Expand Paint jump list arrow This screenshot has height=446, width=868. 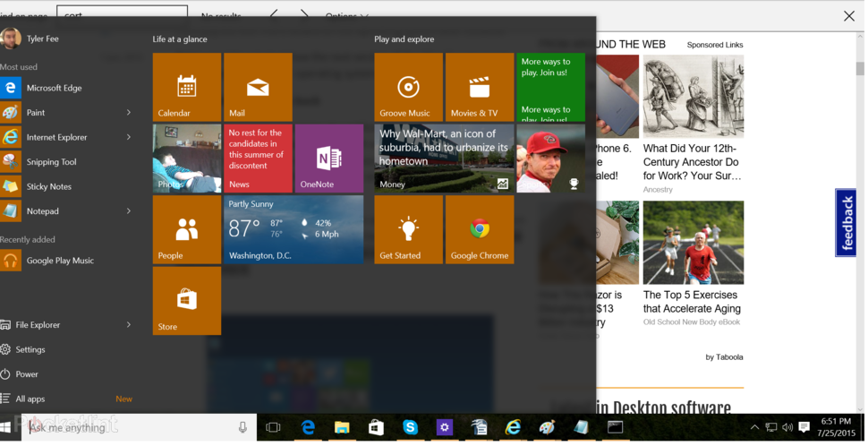click(x=129, y=113)
